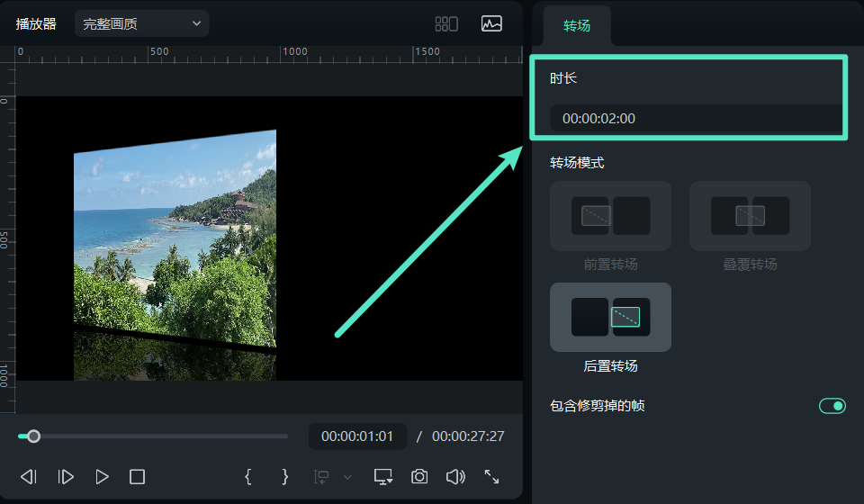Select the 前置转场 transition mode

click(x=610, y=216)
